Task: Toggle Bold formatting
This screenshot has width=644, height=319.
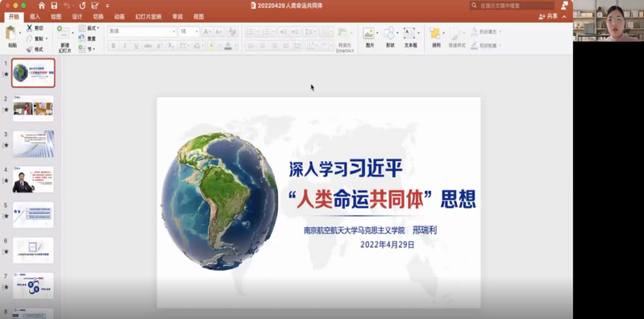Action: [114, 46]
